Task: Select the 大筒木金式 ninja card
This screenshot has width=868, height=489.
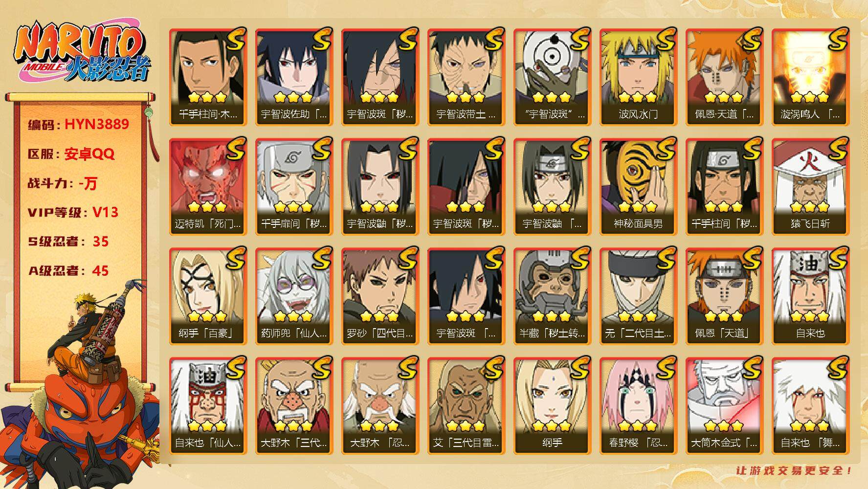Action: click(x=724, y=406)
